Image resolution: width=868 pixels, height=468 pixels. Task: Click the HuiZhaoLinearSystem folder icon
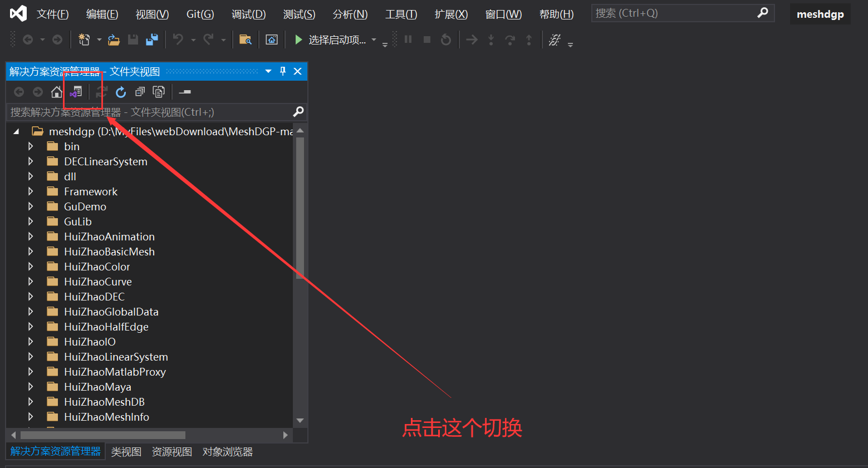click(x=53, y=356)
